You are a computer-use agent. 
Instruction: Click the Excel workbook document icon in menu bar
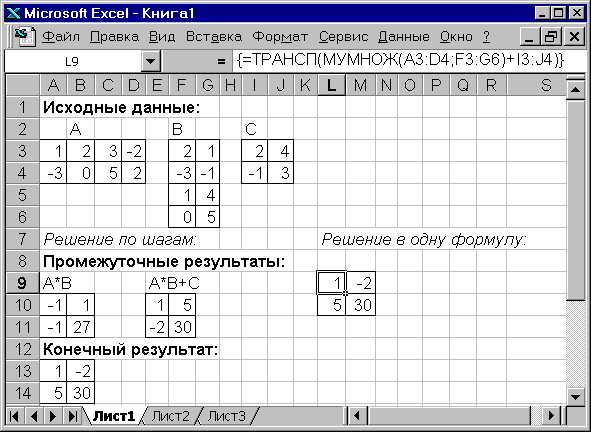[x=25, y=37]
